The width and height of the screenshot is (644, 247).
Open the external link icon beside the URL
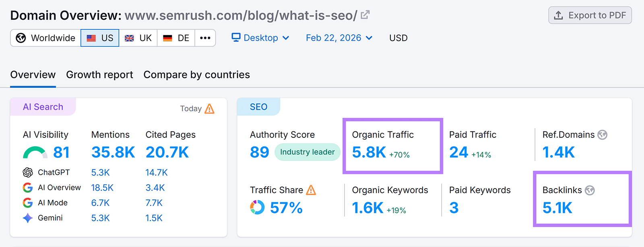coord(364,15)
